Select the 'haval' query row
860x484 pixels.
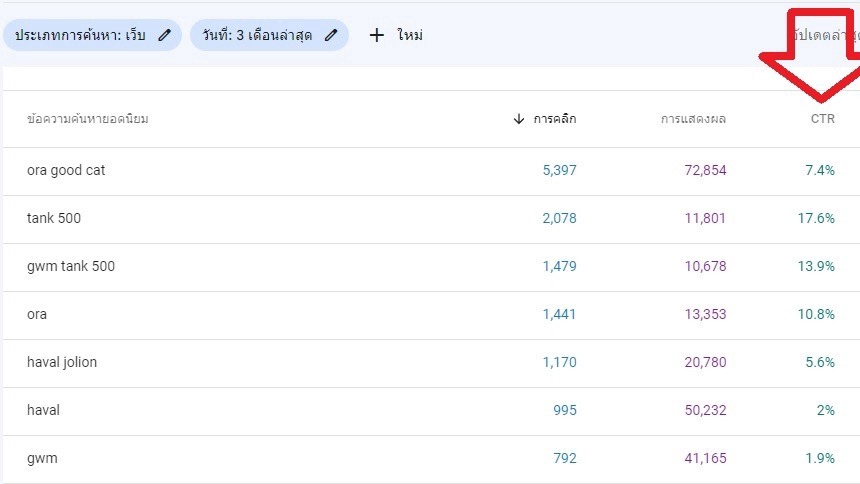[x=44, y=410]
